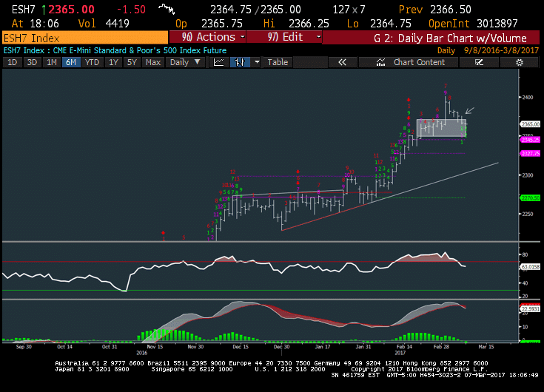544x392 pixels.
Task: Click the ESH7 Index security field
Action: coord(85,38)
